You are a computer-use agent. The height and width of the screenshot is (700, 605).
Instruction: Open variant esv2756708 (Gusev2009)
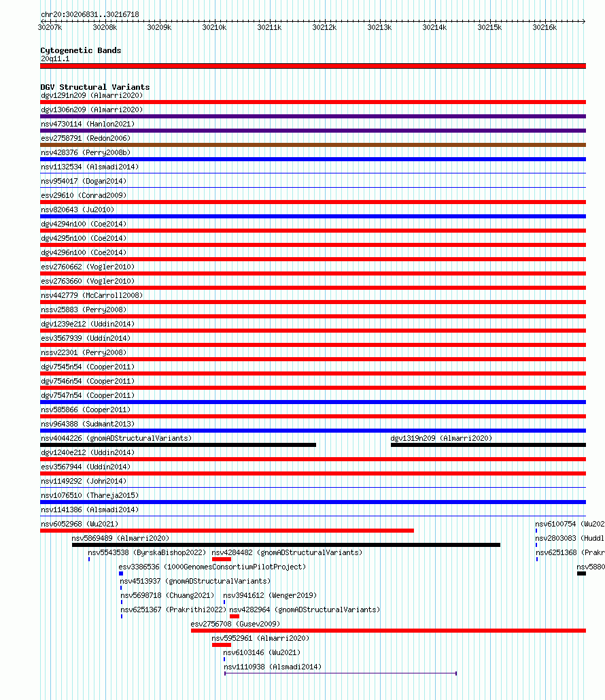236,624
